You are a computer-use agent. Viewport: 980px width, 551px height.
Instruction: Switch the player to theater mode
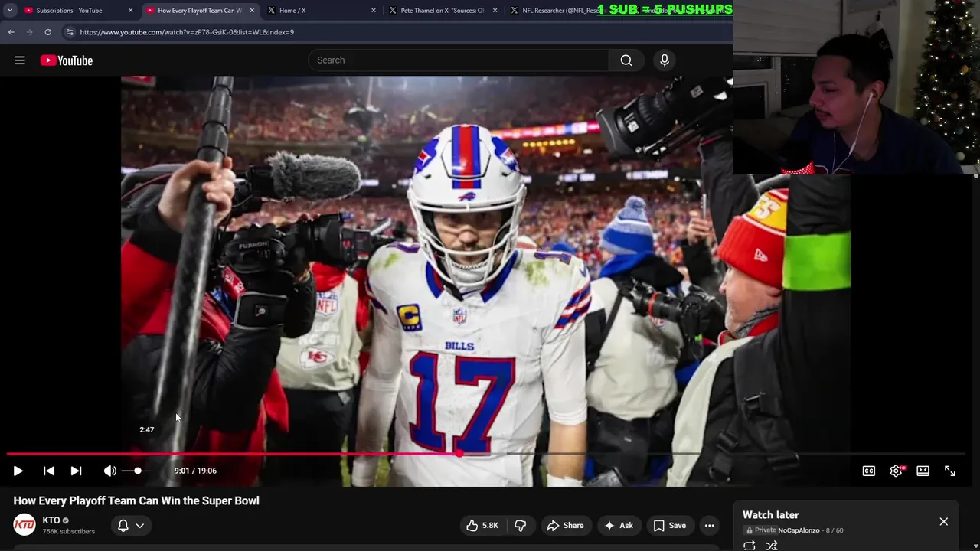tap(923, 471)
